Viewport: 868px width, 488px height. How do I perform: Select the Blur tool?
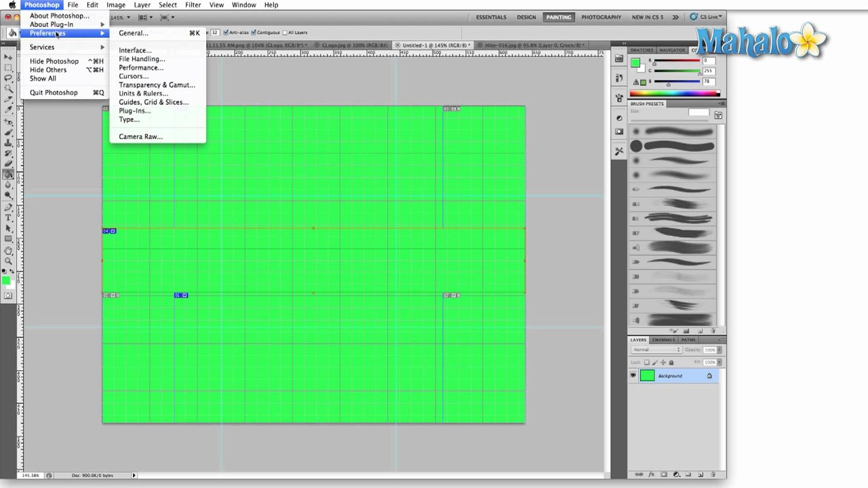tap(9, 185)
